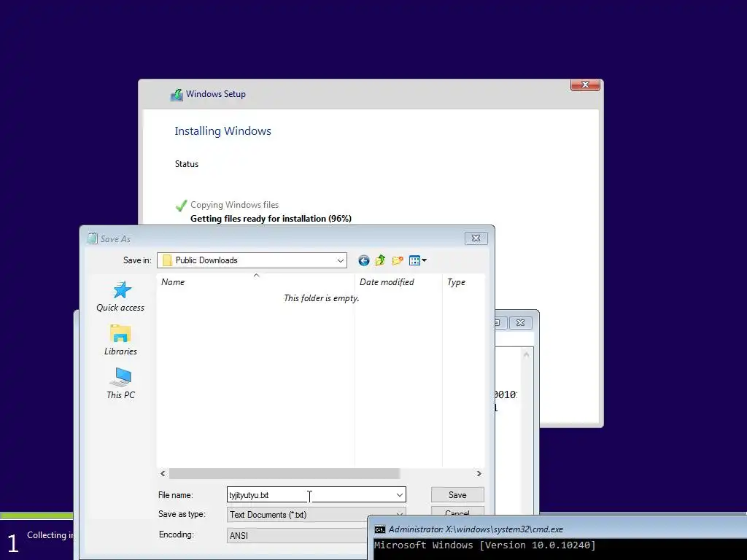747x560 pixels.
Task: Click the Cancel button in Save As
Action: pos(457,511)
